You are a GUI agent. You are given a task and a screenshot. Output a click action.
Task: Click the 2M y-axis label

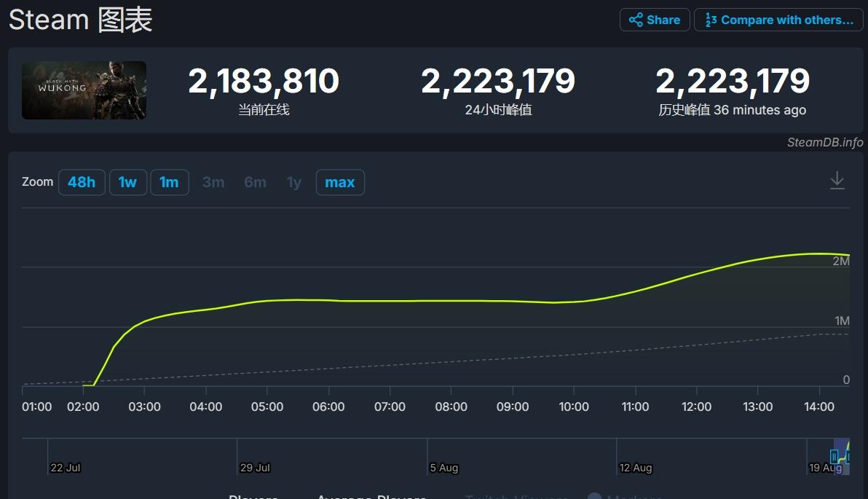841,261
